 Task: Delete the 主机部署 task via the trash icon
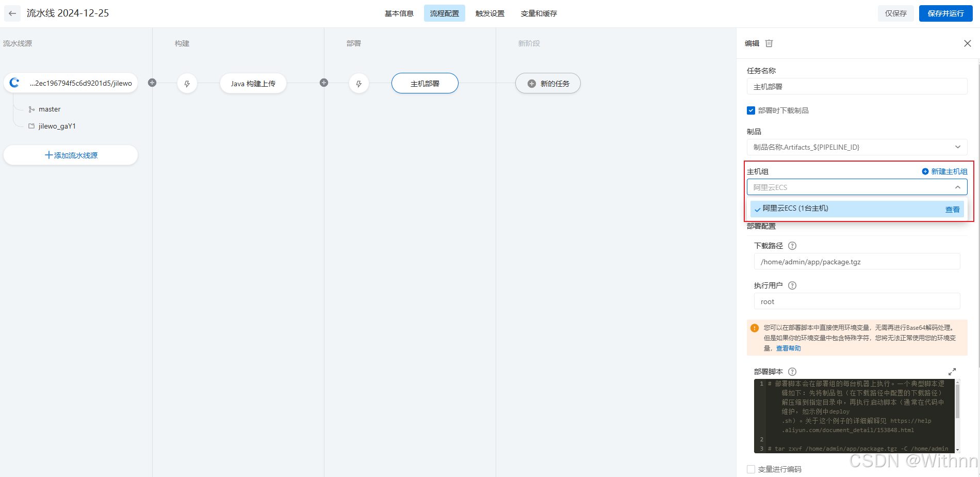pyautogui.click(x=769, y=43)
